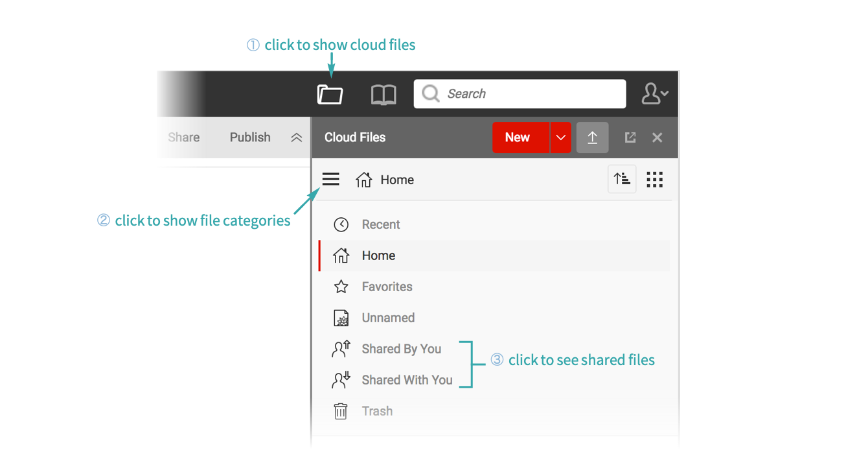The image size is (868, 450).
Task: Click the Publish button
Action: pos(250,137)
